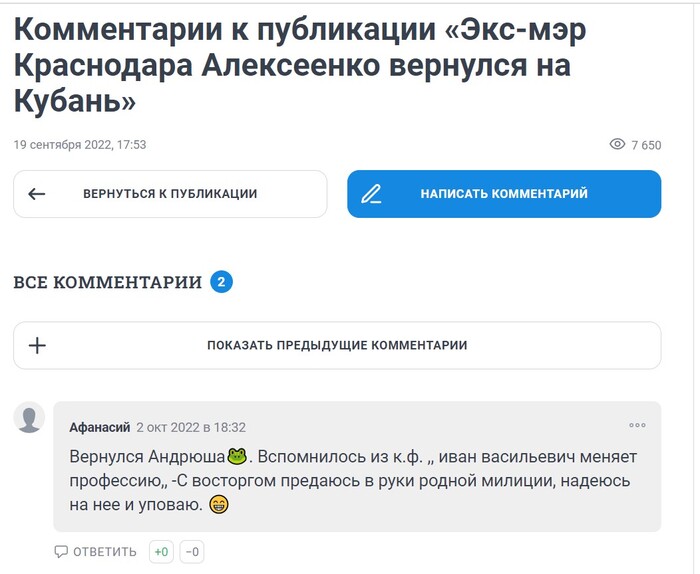Click the frog emoji in comment
Image resolution: width=700 pixels, height=574 pixels.
pos(237,456)
